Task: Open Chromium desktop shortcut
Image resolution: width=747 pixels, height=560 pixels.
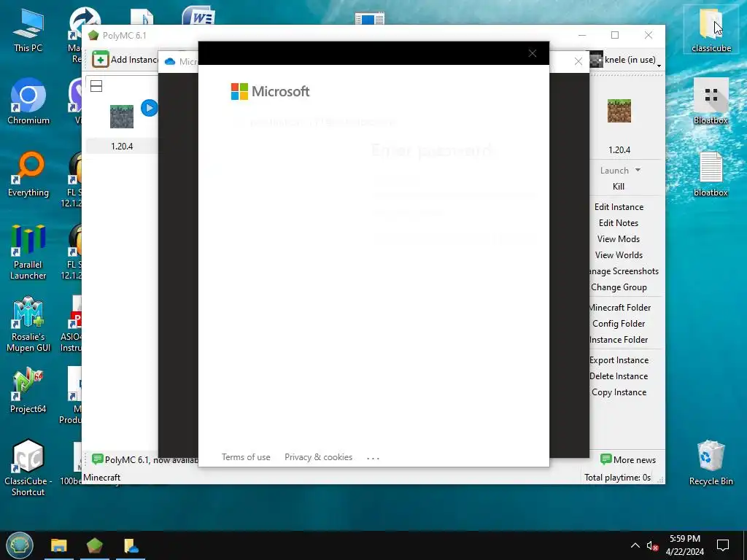Action: coord(28,101)
